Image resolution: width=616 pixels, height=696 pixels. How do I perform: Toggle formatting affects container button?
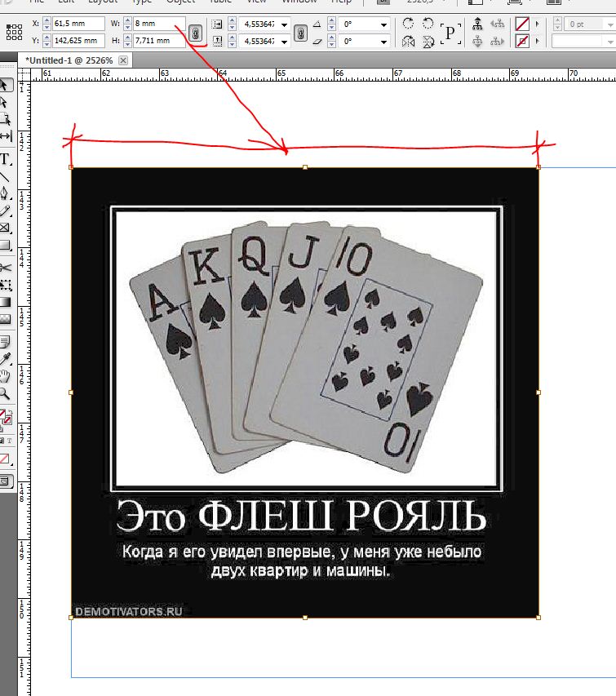2,441
